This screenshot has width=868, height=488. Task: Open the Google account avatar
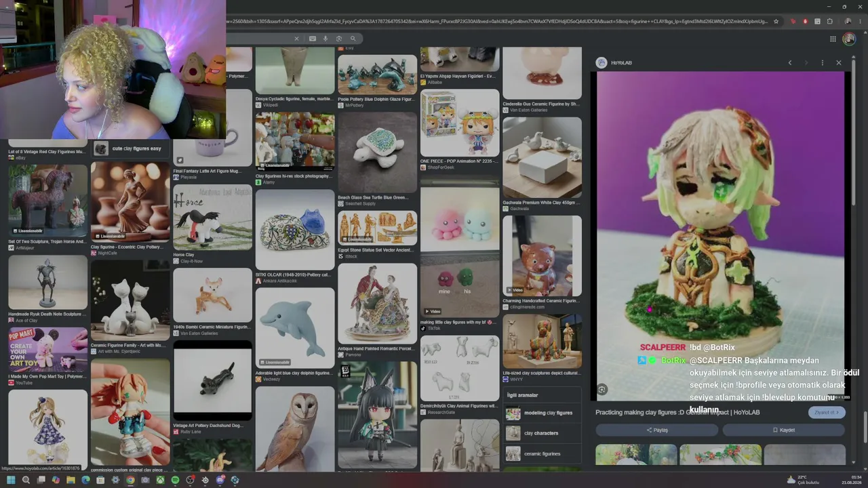849,39
